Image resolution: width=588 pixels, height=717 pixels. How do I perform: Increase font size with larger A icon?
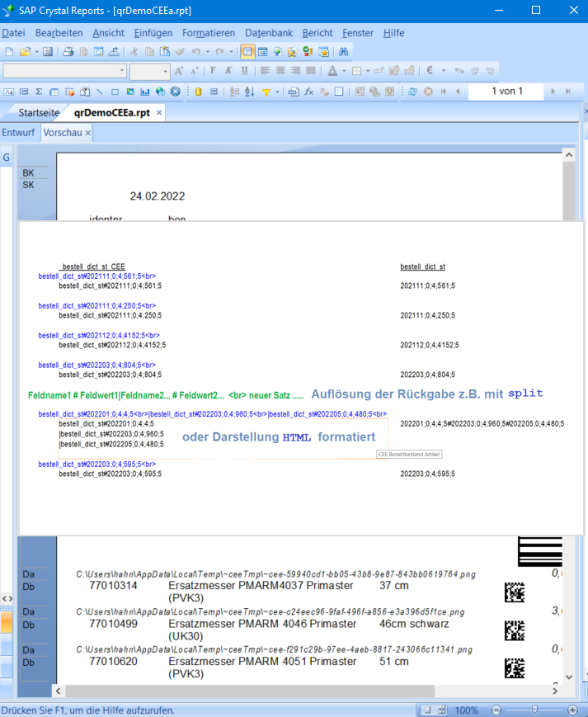179,71
